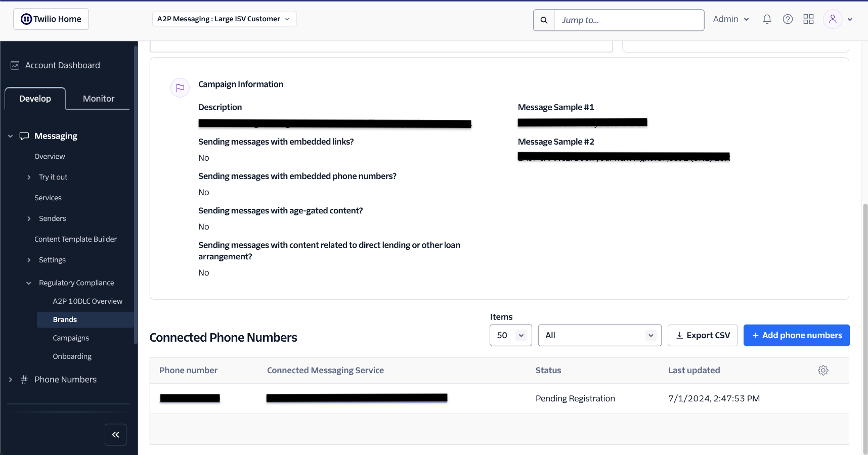Open the A2P Messaging account switcher dropdown
Viewport: 868px width, 455px height.
pyautogui.click(x=224, y=19)
